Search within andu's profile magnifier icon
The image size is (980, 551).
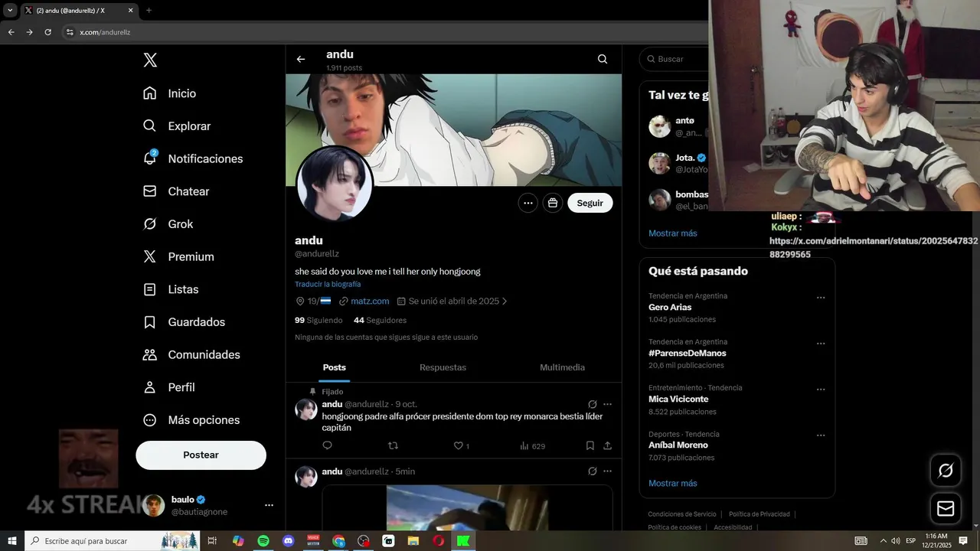pyautogui.click(x=603, y=59)
